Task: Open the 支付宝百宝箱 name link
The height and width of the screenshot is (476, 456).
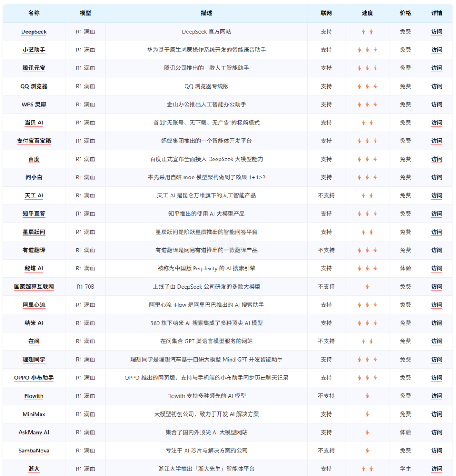Action: click(x=34, y=141)
